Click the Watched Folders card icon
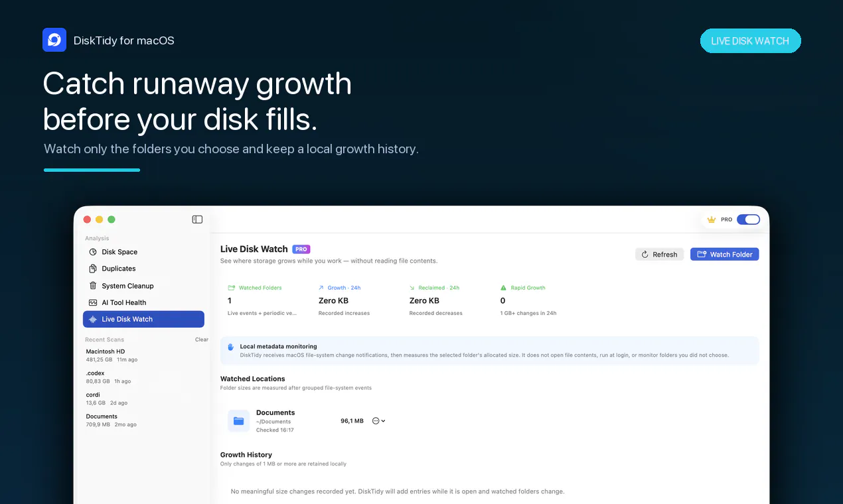This screenshot has height=504, width=843. coord(232,288)
